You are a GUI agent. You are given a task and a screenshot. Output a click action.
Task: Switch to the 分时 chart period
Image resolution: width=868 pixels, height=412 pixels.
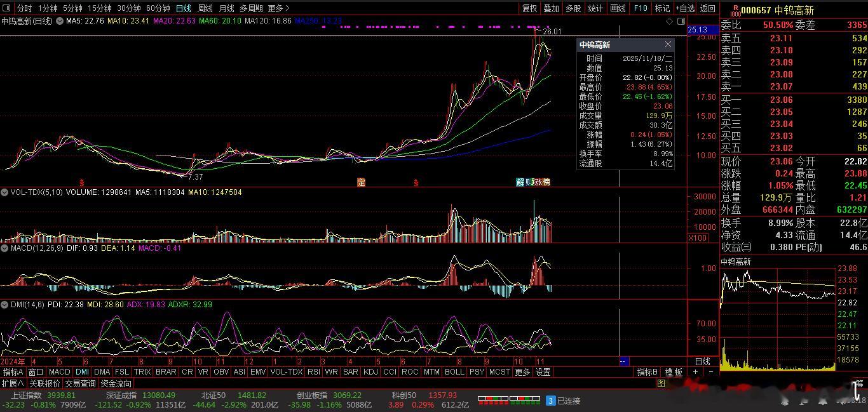click(x=24, y=8)
